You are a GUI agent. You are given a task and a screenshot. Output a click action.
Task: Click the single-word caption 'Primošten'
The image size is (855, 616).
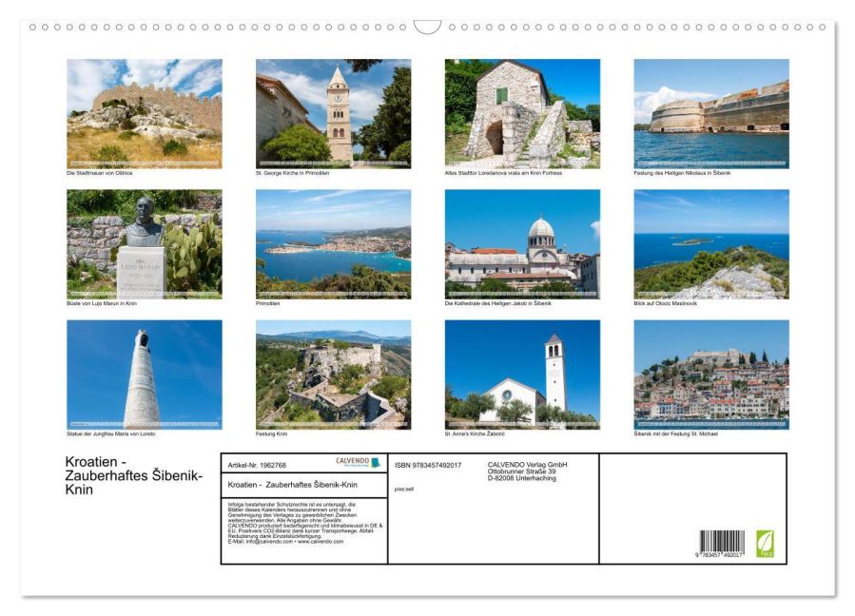(x=268, y=303)
